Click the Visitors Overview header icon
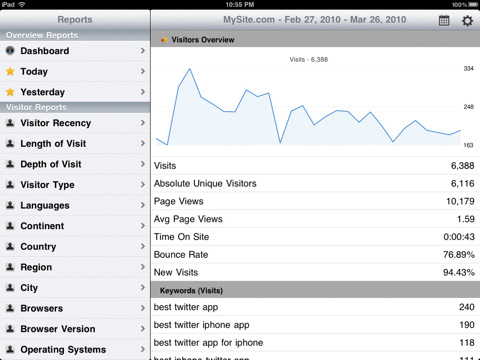480x360 pixels. 164,40
